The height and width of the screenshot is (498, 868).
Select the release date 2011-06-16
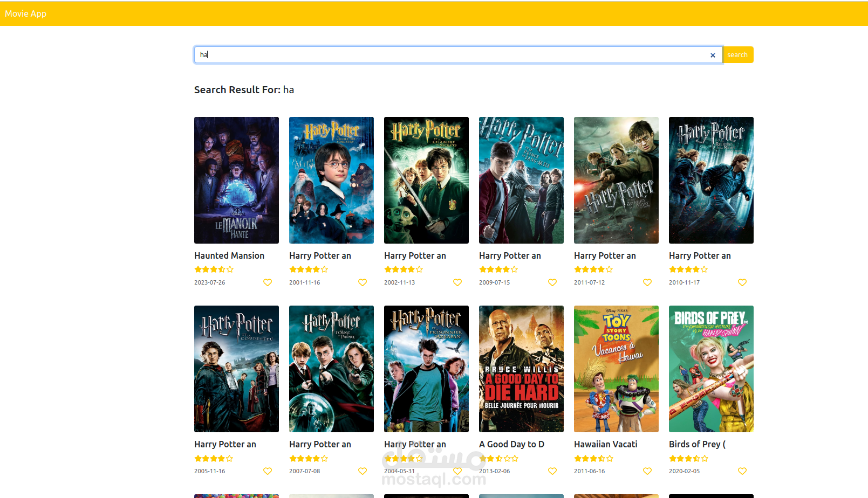pos(590,471)
